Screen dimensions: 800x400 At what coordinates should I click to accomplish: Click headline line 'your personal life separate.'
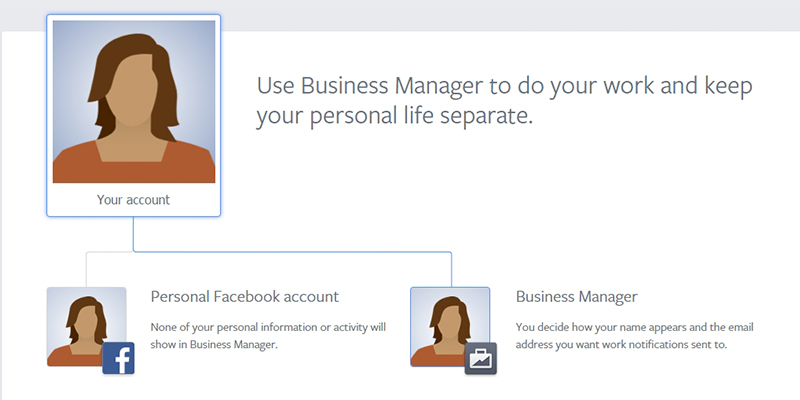click(394, 116)
